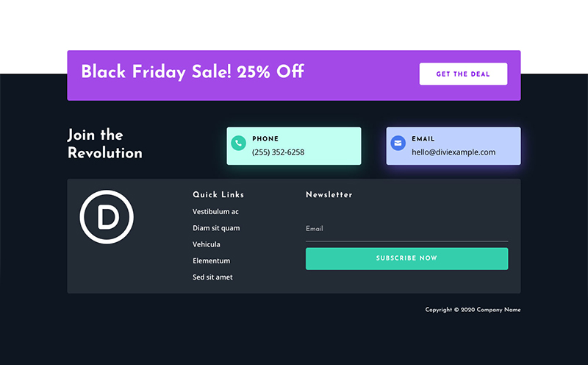
Task: Click the EMAIL label in the blue card
Action: tap(423, 139)
